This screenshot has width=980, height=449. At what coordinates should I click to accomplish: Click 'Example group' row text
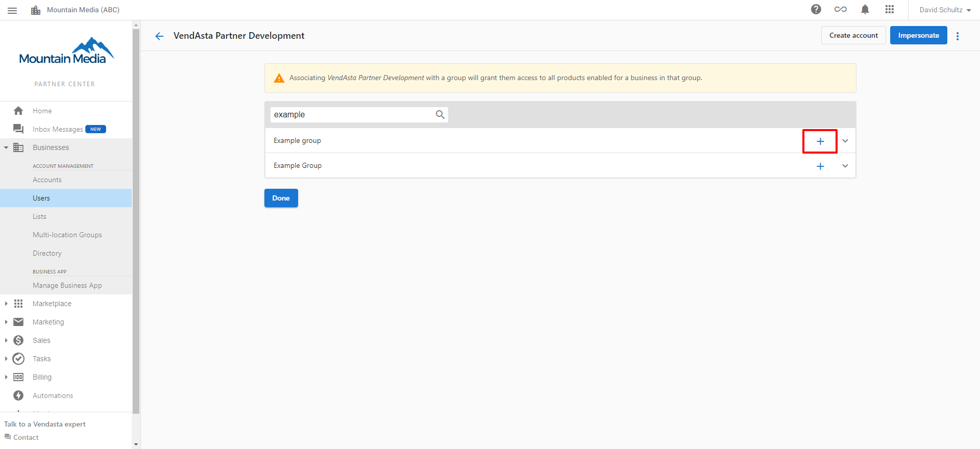click(x=297, y=140)
